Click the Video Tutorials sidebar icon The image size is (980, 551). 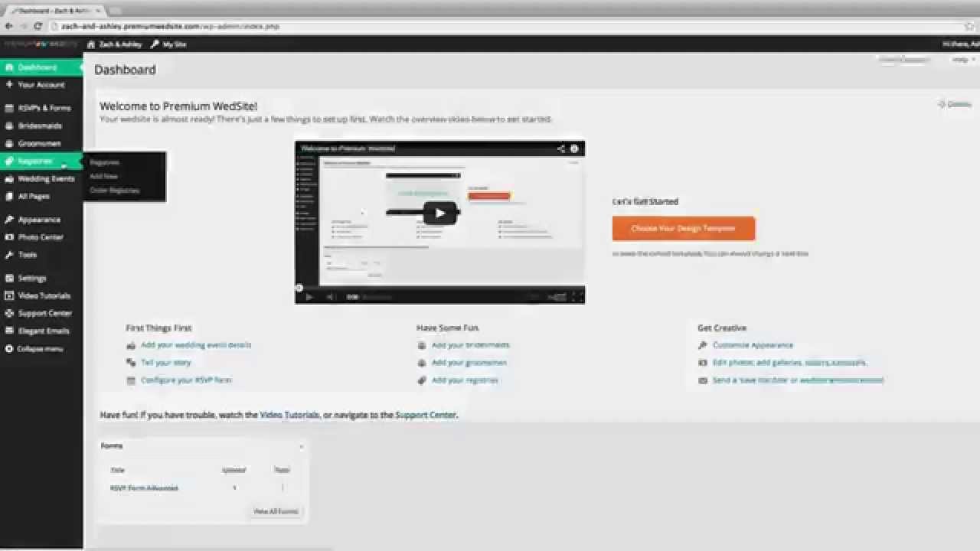pyautogui.click(x=9, y=295)
